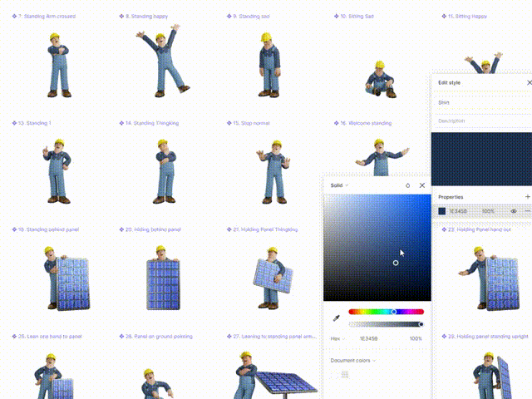Select the '14. Standing Thingking' frame label

click(155, 123)
